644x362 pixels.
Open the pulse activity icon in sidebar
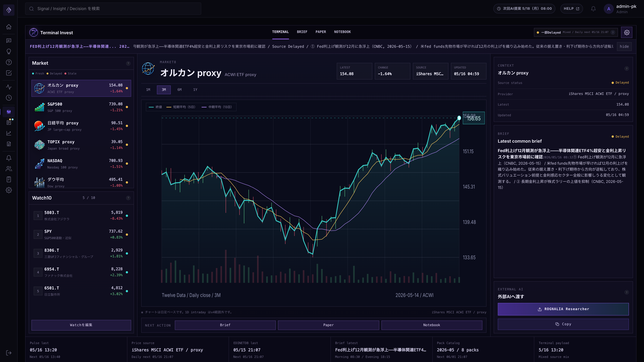(9, 87)
